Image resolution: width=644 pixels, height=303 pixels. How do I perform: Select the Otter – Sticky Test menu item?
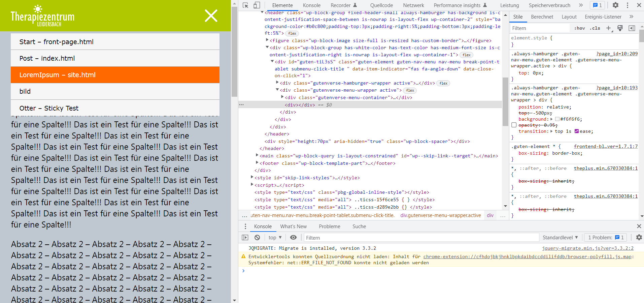[115, 108]
